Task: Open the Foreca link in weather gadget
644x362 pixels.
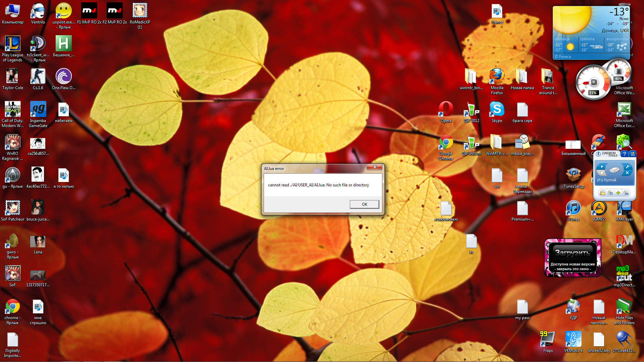Action: coord(563,57)
